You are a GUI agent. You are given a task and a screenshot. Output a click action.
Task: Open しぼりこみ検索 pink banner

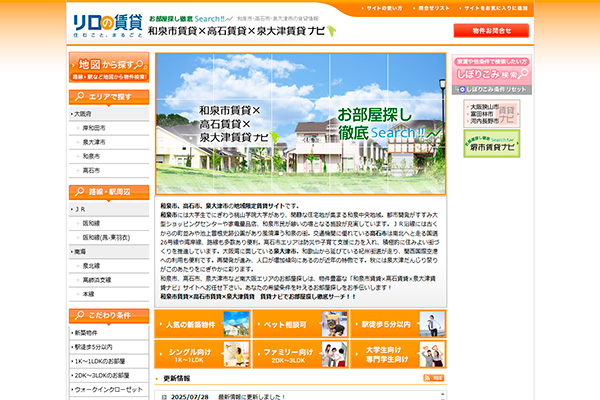click(x=492, y=70)
